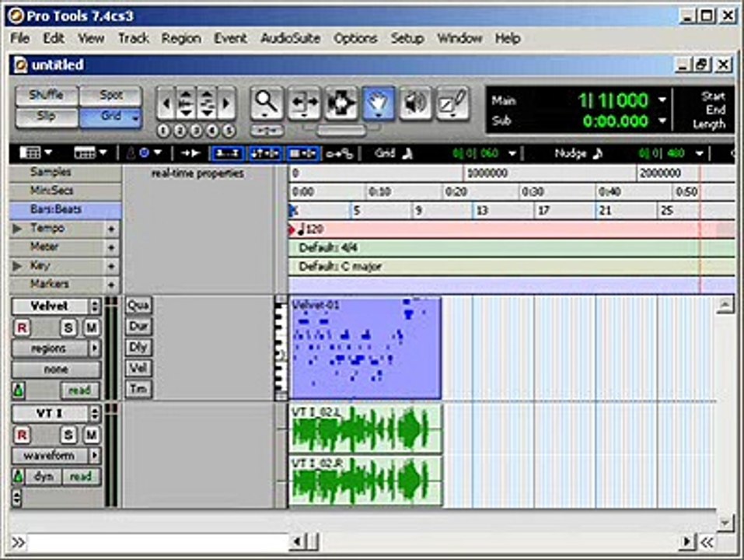Screen dimensions: 744x560
Task: Expand the Tempo ruler triangle
Action: coord(18,229)
